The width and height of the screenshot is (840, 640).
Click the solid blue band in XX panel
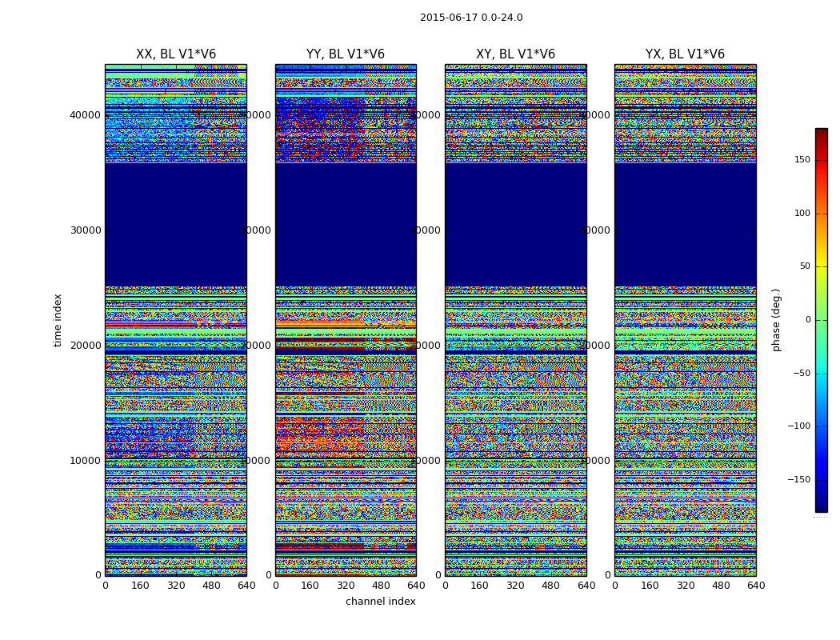pyautogui.click(x=175, y=224)
